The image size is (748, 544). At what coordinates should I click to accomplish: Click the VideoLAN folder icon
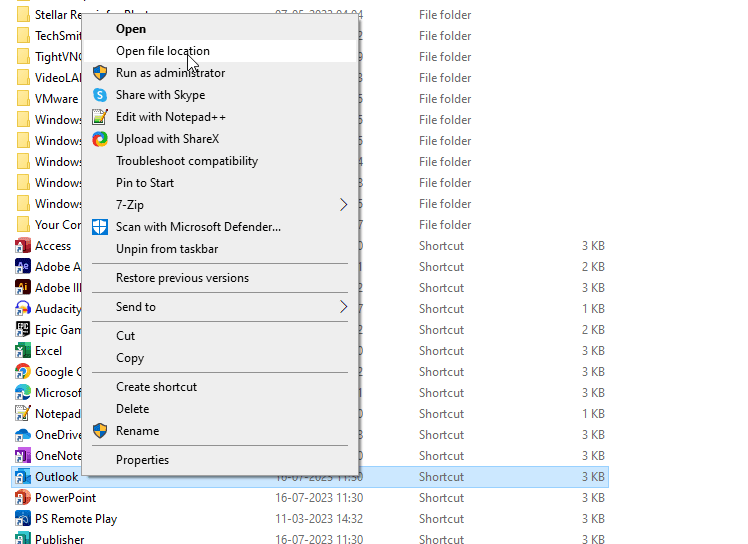tap(22, 78)
